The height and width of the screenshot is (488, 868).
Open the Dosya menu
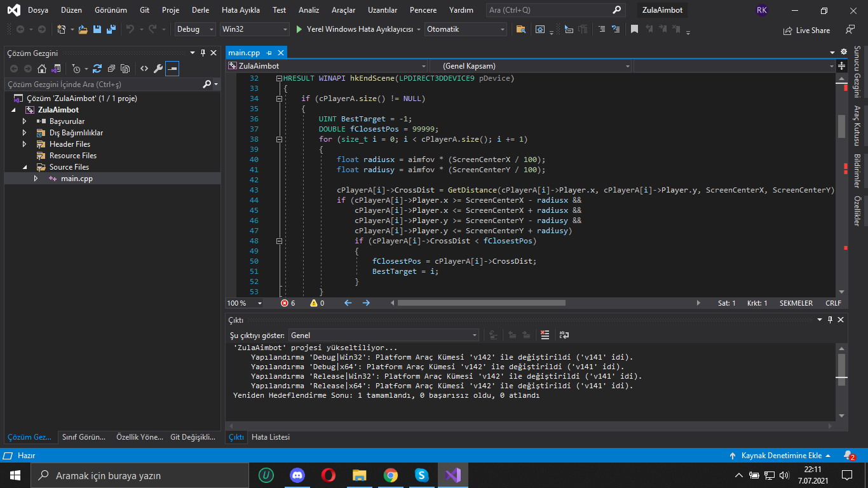click(x=38, y=10)
